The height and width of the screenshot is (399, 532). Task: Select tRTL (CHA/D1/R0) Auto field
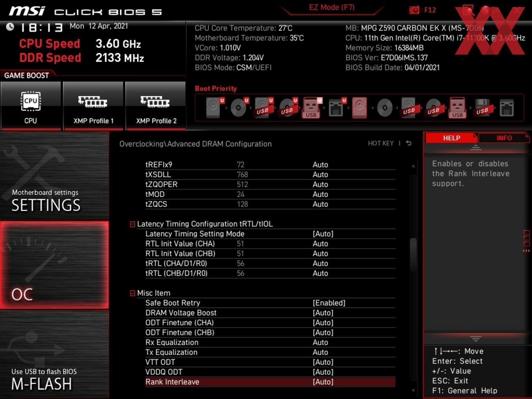320,263
